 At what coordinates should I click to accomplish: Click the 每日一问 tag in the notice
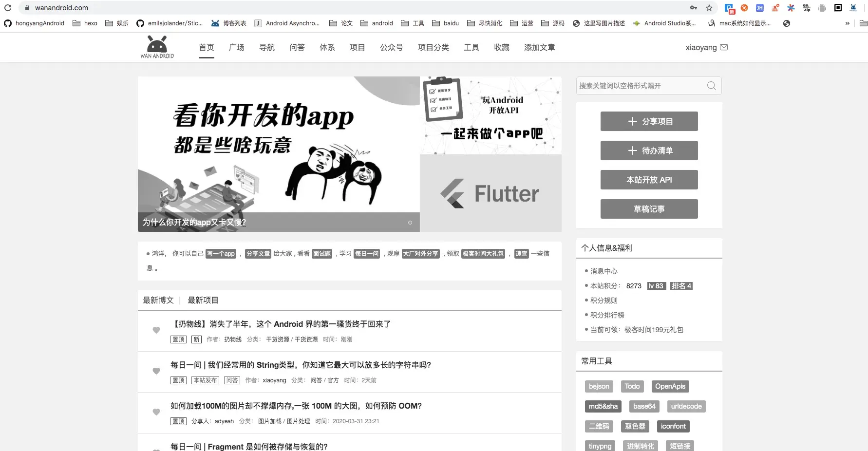click(367, 254)
